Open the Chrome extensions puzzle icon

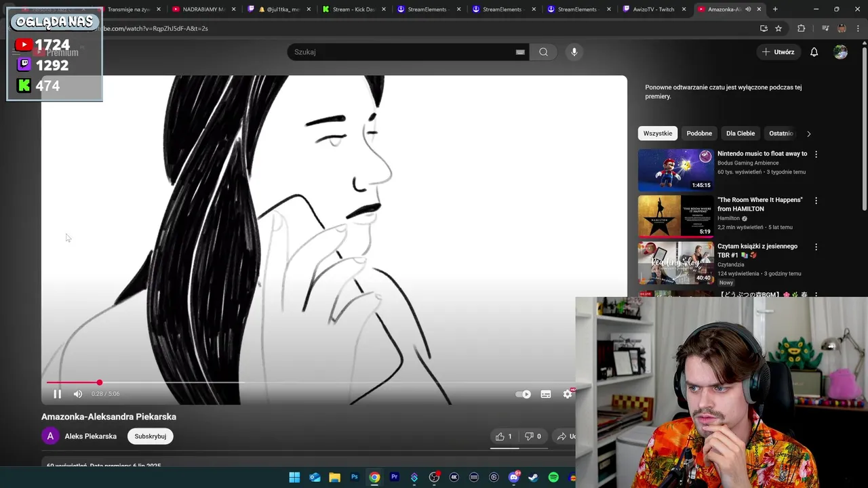click(802, 28)
